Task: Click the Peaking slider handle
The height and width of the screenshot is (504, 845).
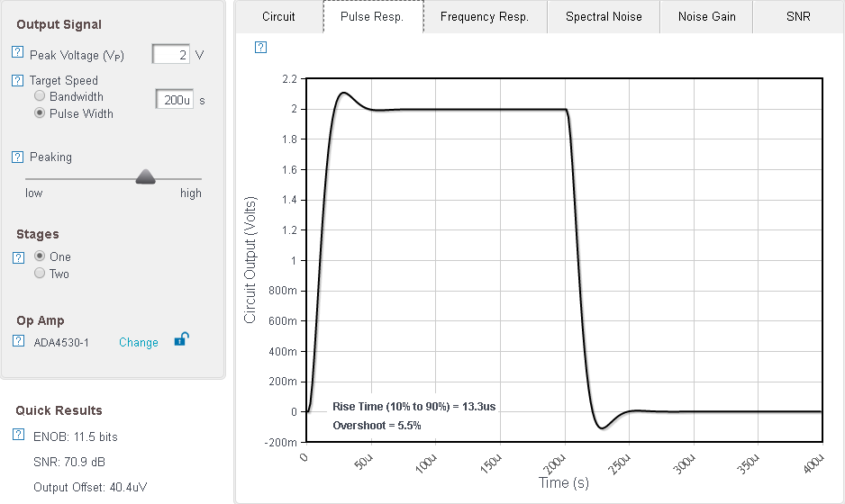Action: click(146, 177)
